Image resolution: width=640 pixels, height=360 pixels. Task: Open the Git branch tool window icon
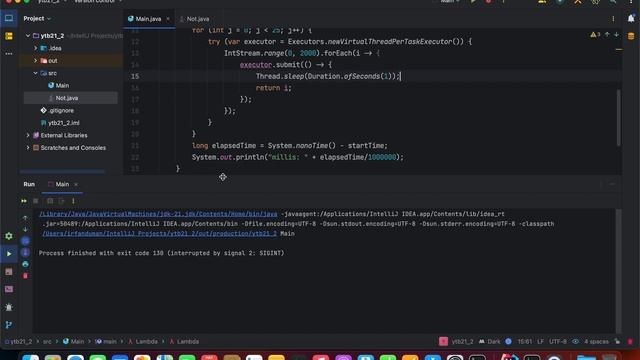tap(9, 325)
